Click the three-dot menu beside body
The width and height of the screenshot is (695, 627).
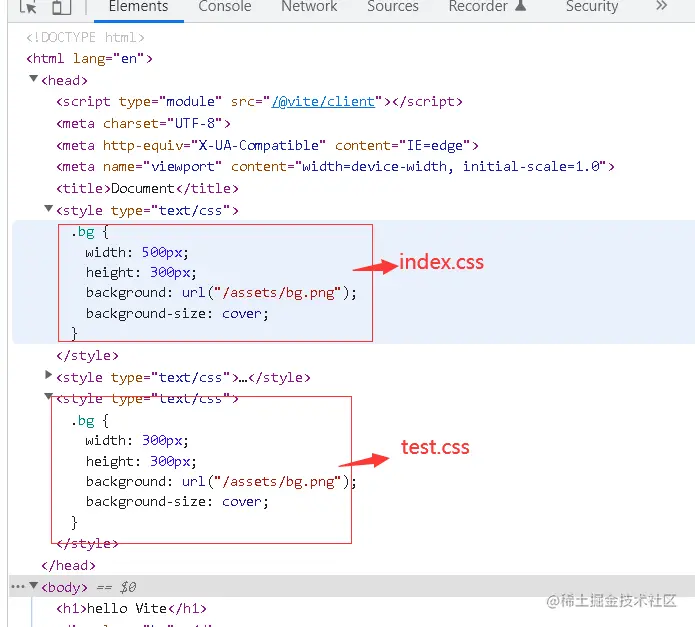coord(18,587)
